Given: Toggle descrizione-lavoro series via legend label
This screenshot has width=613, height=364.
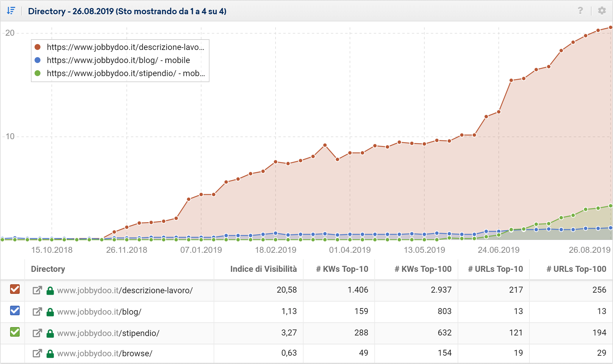Looking at the screenshot, I should 126,47.
